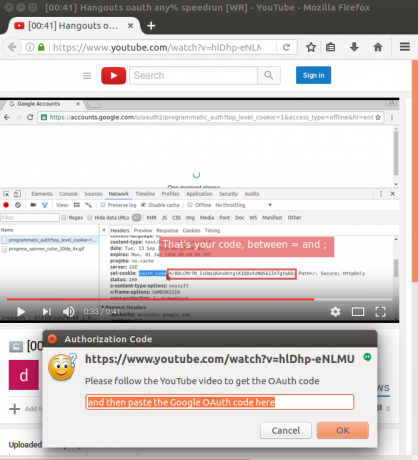This screenshot has width=418, height=460.
Task: Open new Firefox tab with plus
Action: tap(151, 26)
